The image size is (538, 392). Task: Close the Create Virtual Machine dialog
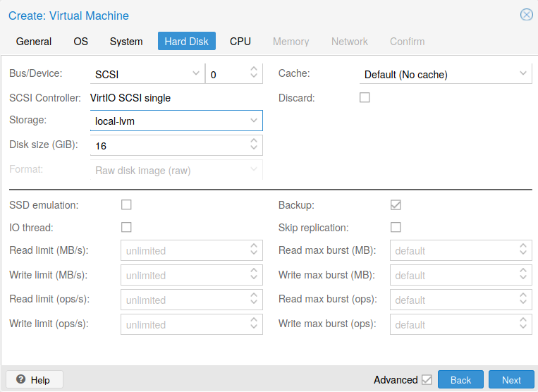point(526,15)
